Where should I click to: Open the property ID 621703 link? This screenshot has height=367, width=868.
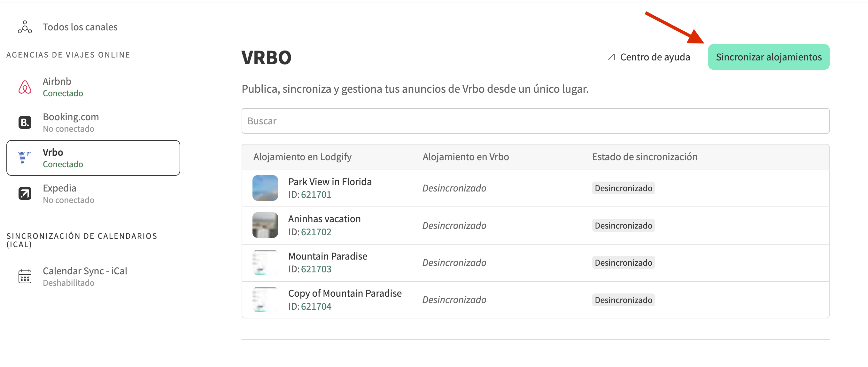tap(316, 269)
